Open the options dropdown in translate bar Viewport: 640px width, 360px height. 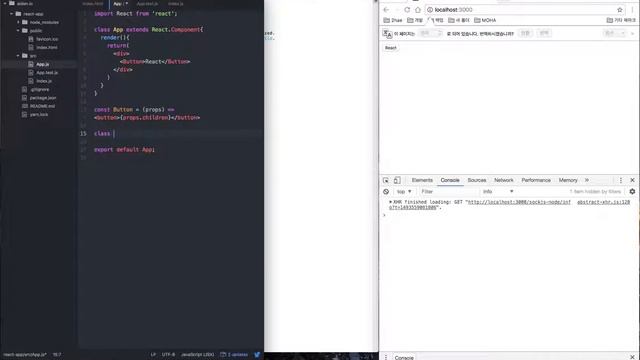coord(614,33)
